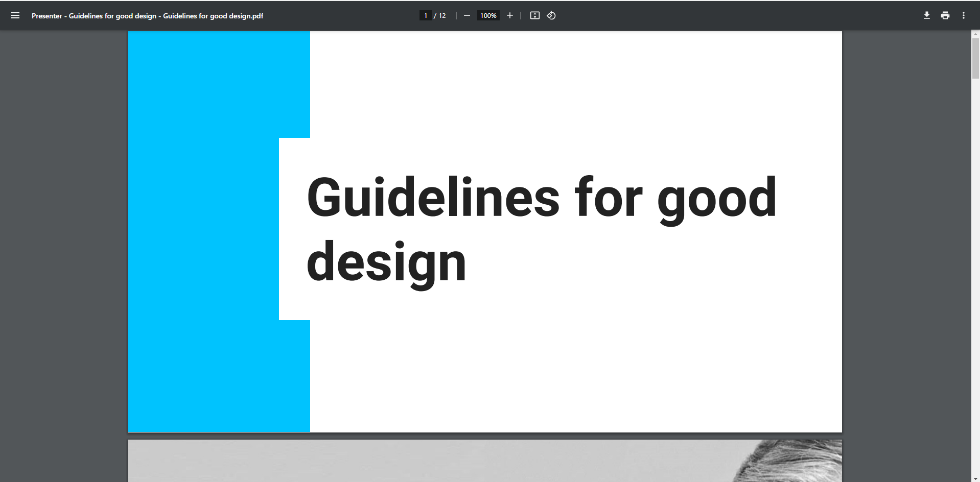This screenshot has height=482, width=980.
Task: Click the zoom out minus button
Action: tap(466, 15)
